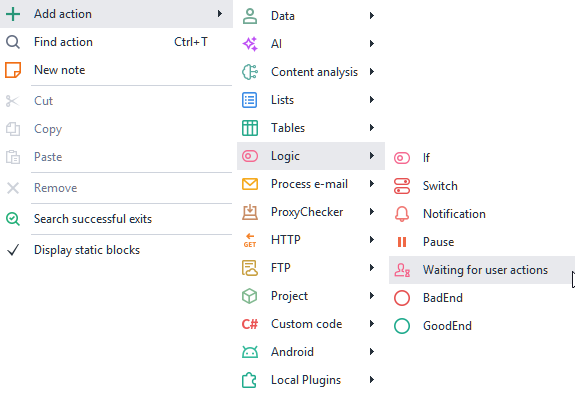Click the Android robot icon

pyautogui.click(x=250, y=352)
